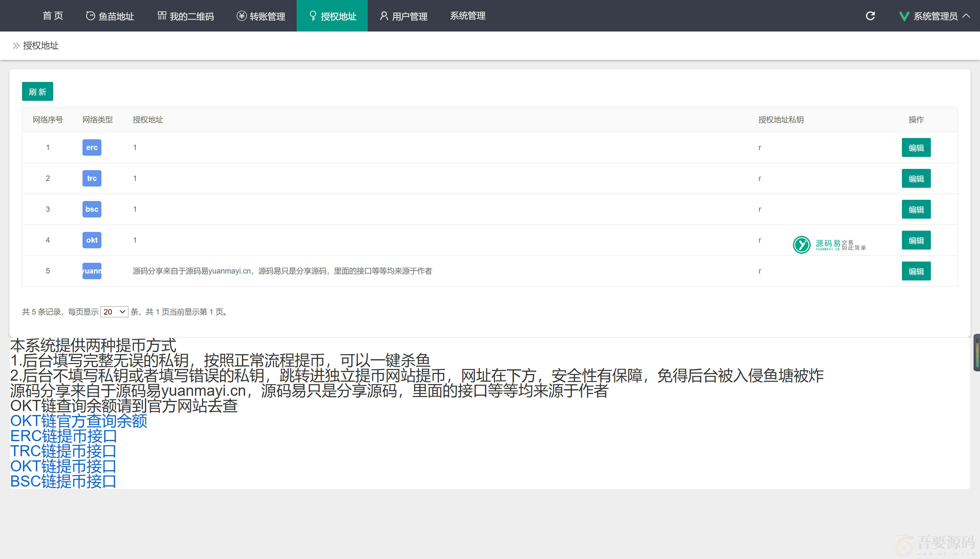Click the sequence number 3 cell

(x=48, y=209)
